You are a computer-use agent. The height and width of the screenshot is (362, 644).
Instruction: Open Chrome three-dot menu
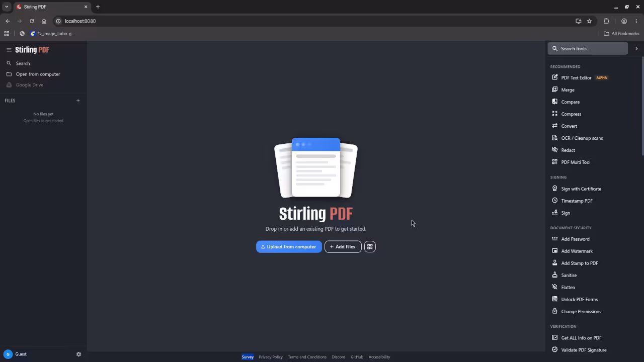coord(636,21)
